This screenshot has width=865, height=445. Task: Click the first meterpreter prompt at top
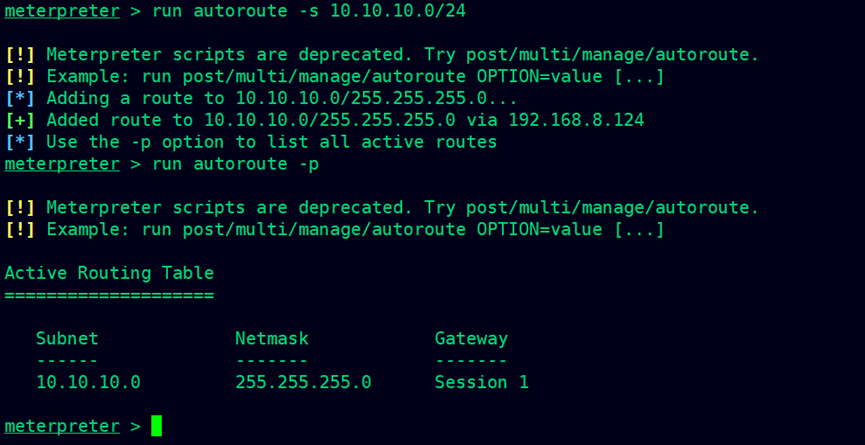62,11
